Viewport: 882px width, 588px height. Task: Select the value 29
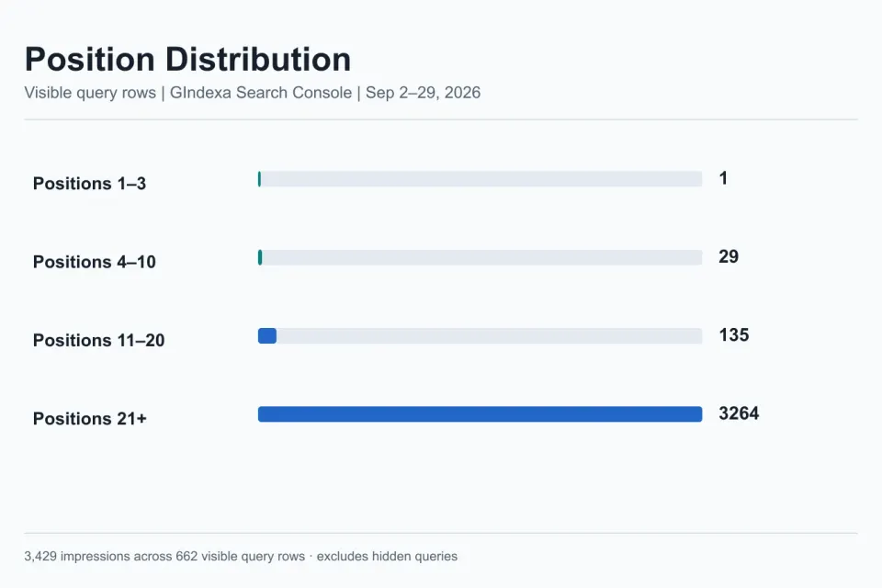pos(729,256)
